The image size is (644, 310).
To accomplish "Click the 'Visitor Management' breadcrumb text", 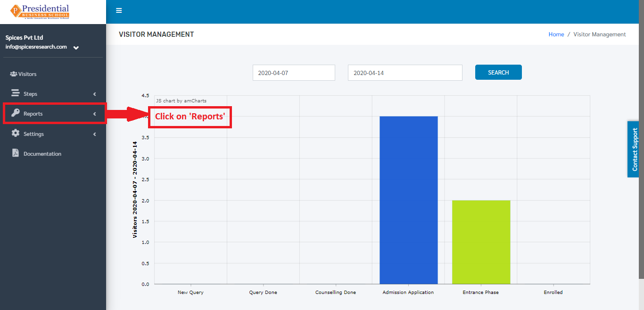I will (600, 34).
